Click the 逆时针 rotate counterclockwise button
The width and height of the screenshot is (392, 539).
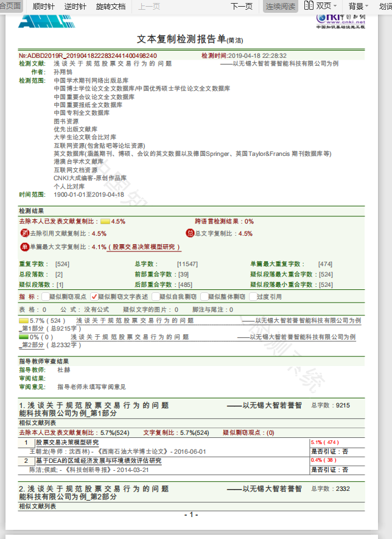click(75, 6)
